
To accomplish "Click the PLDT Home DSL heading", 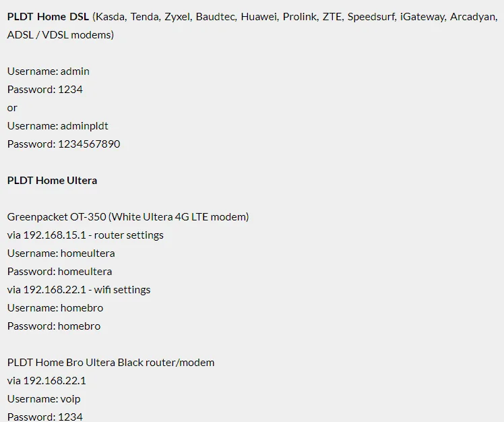I will point(48,17).
